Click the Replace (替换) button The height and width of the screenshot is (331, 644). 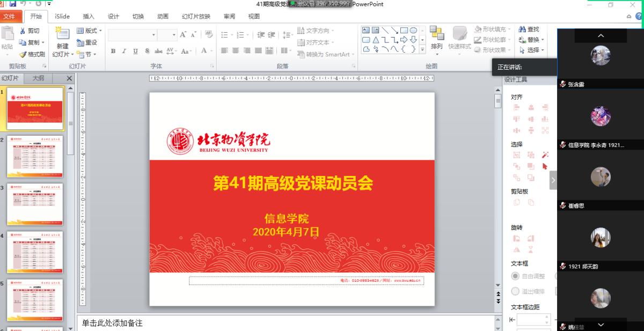531,40
